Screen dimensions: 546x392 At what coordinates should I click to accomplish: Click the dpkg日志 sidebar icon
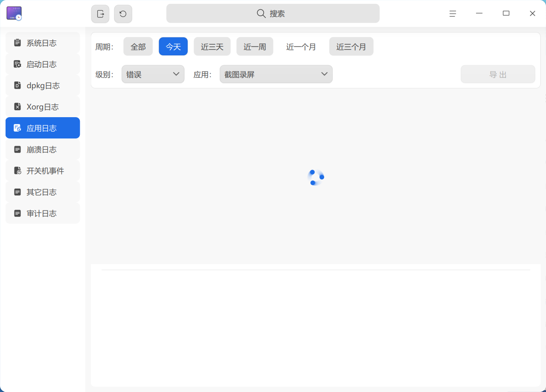pyautogui.click(x=17, y=85)
